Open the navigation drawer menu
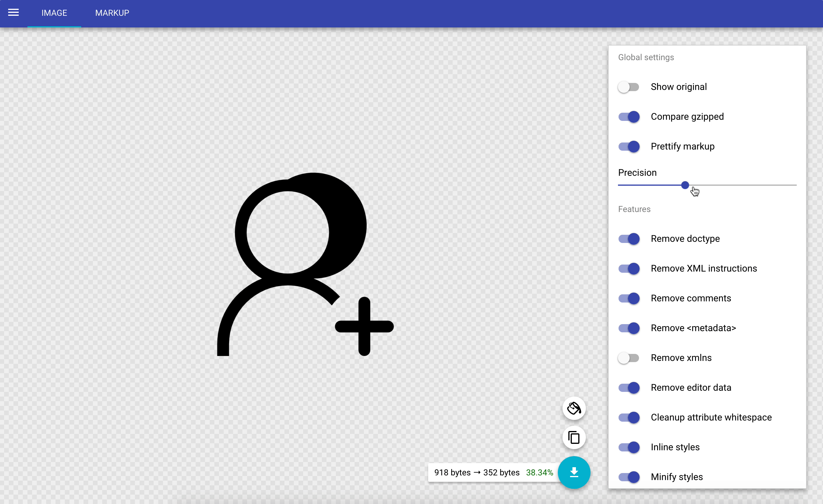Image resolution: width=823 pixels, height=504 pixels. 13,13
